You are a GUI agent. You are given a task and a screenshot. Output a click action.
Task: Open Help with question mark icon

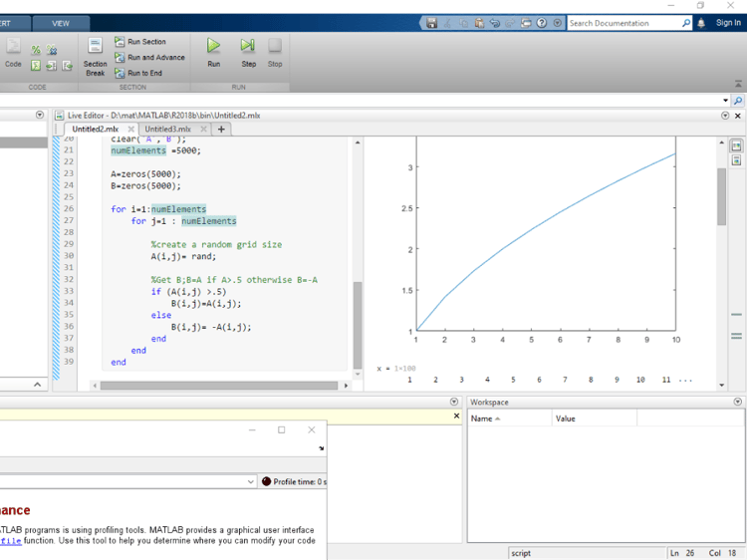542,23
